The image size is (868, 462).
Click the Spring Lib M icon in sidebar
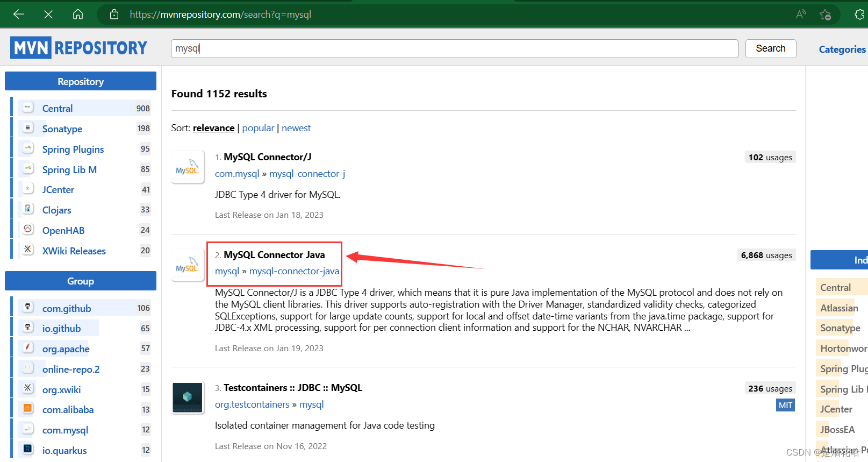[x=28, y=169]
